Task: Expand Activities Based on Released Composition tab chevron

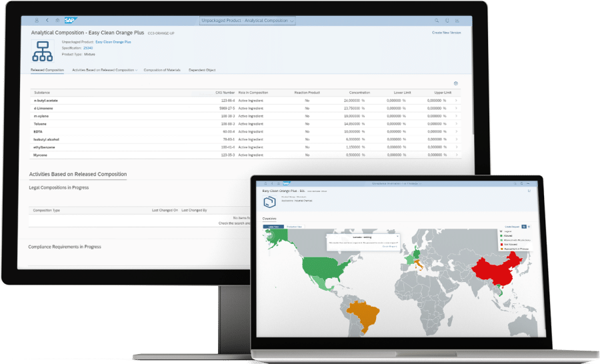Action: tap(136, 71)
